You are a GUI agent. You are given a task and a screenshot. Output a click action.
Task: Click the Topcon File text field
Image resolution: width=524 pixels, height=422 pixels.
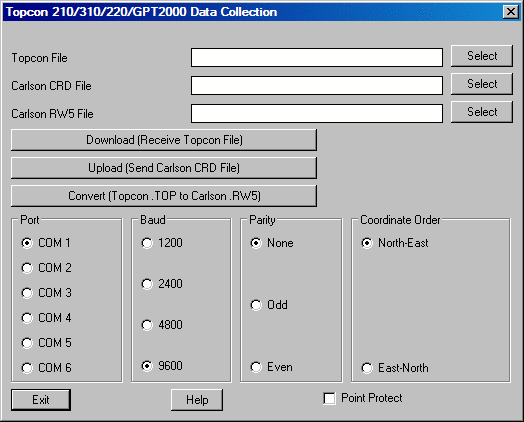point(317,57)
